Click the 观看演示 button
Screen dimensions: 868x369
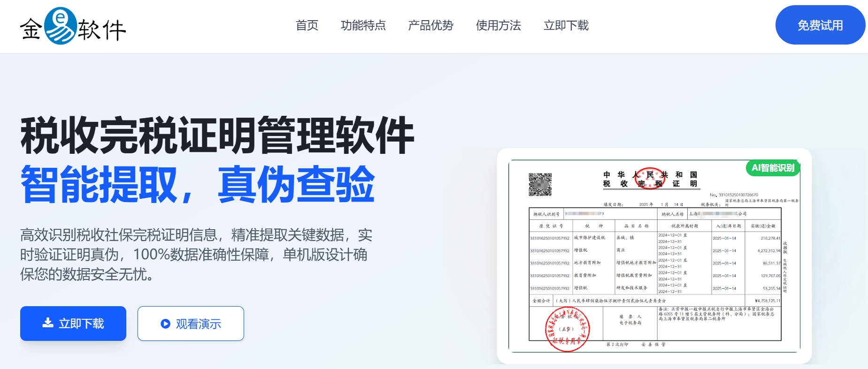191,324
